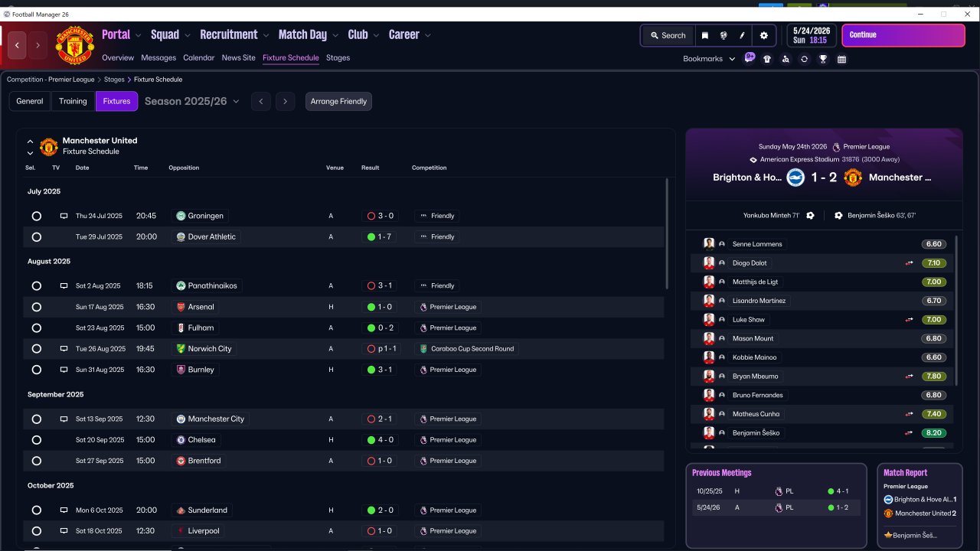The width and height of the screenshot is (980, 551).
Task: Click the player search shortcut icon
Action: 786,59
